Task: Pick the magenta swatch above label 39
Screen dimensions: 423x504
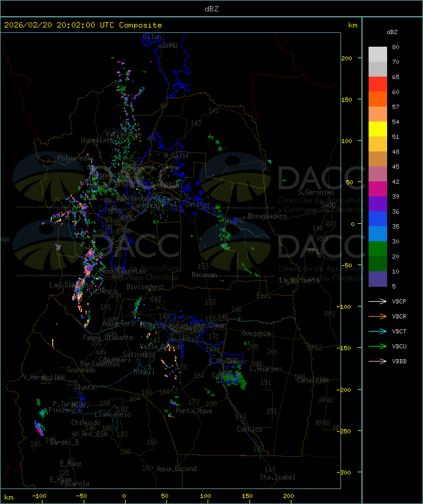Action: pos(378,189)
